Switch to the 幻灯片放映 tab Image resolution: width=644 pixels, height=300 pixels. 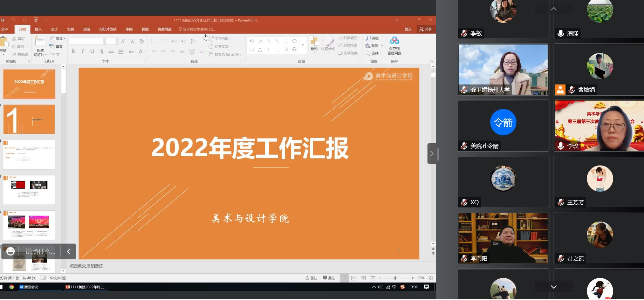click(x=108, y=29)
